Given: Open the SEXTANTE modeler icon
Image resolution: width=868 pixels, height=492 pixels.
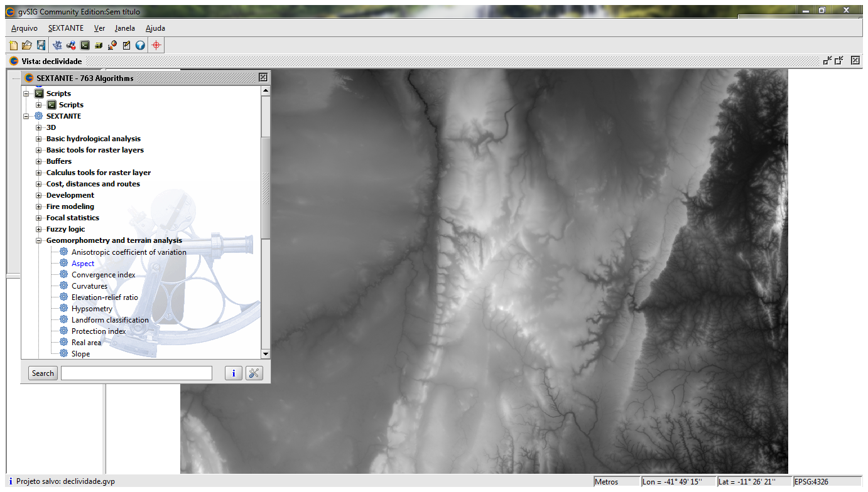Looking at the screenshot, I should point(71,45).
